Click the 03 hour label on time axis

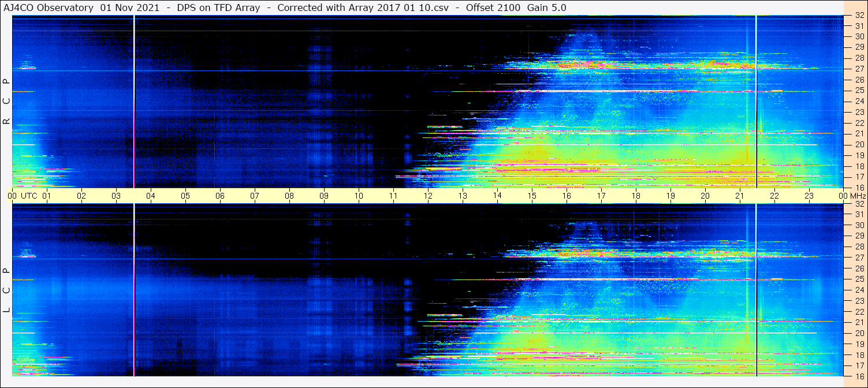click(116, 196)
